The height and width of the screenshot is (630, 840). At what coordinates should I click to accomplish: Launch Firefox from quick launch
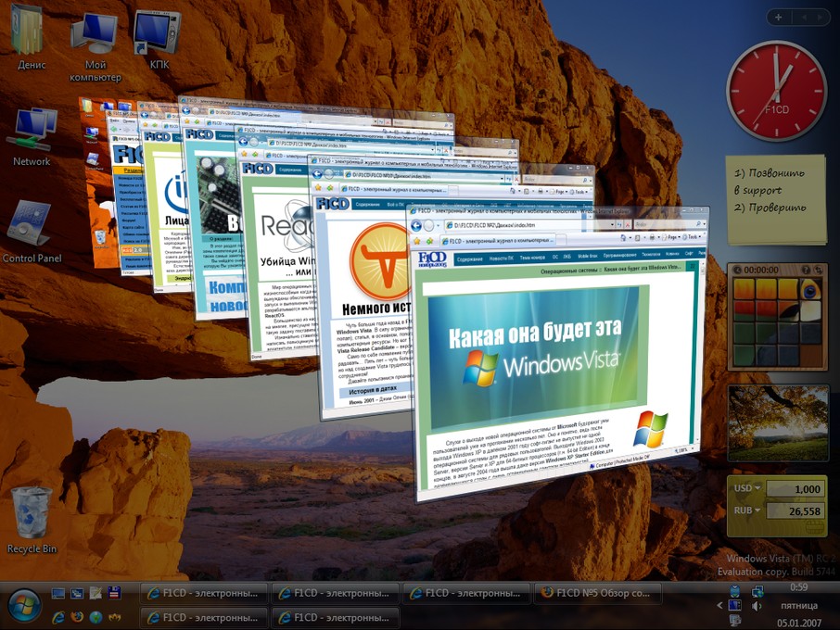(77, 617)
